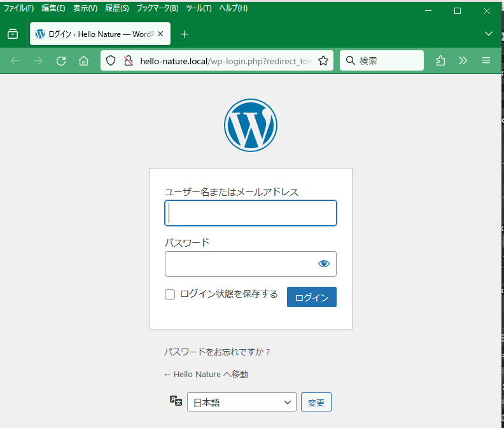Click the ユーザー名またはメールアドレス input field
Viewport: 504px width, 428px height.
pyautogui.click(x=251, y=214)
